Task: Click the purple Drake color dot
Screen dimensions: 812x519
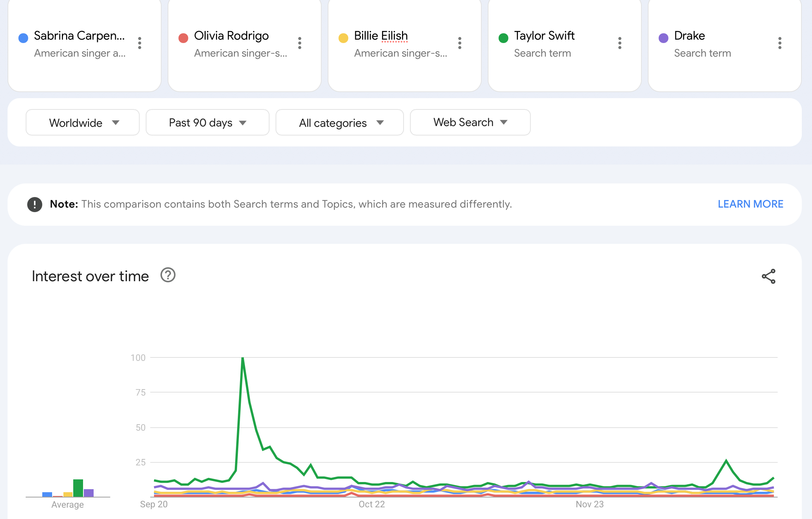Action: pos(663,38)
